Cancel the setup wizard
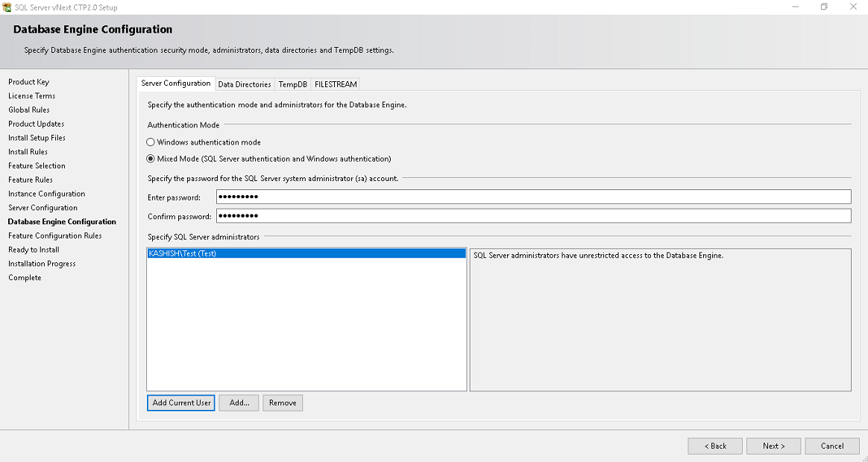Image resolution: width=868 pixels, height=462 pixels. [x=832, y=446]
